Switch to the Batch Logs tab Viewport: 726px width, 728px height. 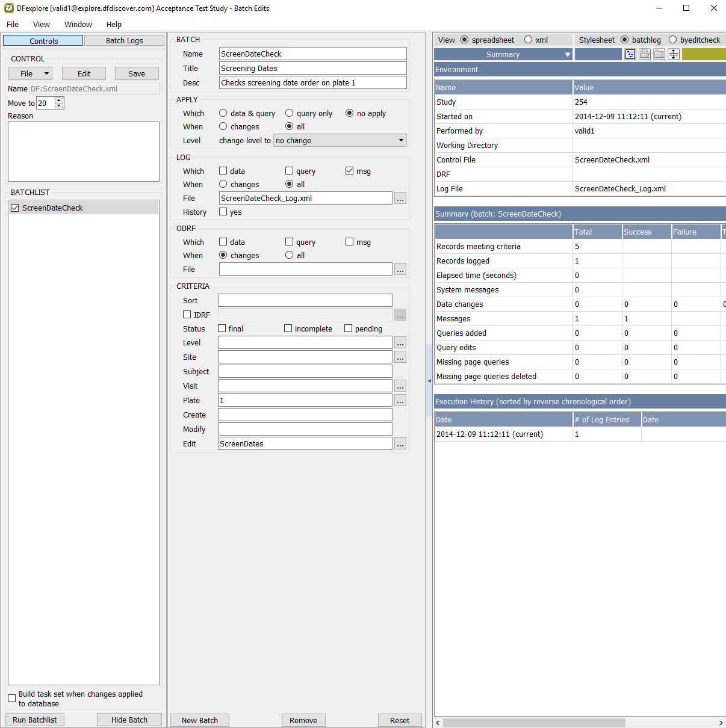tap(124, 40)
